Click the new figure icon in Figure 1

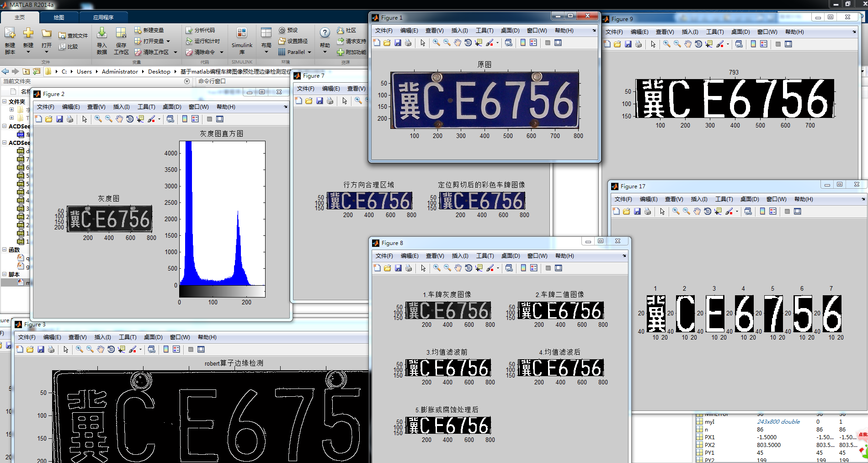click(x=377, y=43)
